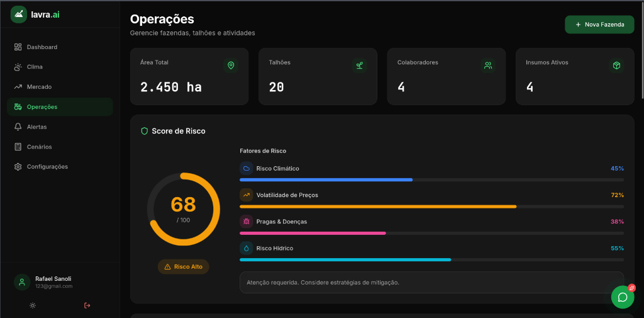Open Alertas from the sidebar

point(36,127)
